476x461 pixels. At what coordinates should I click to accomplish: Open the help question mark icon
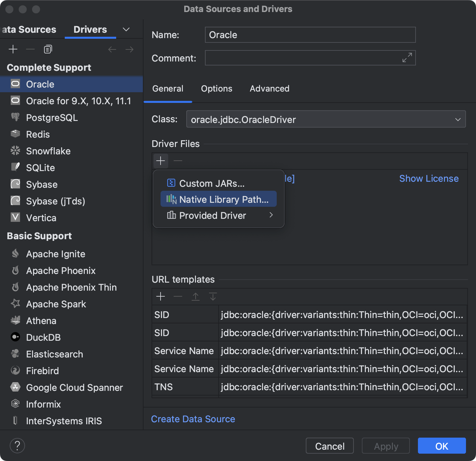click(17, 446)
